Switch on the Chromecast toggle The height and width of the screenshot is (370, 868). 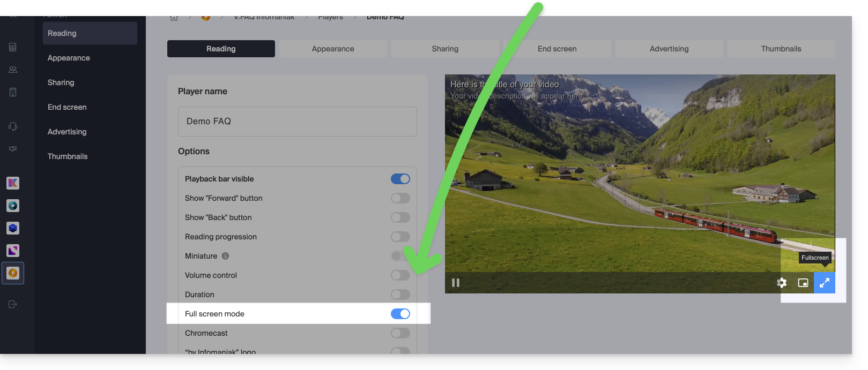click(x=400, y=333)
